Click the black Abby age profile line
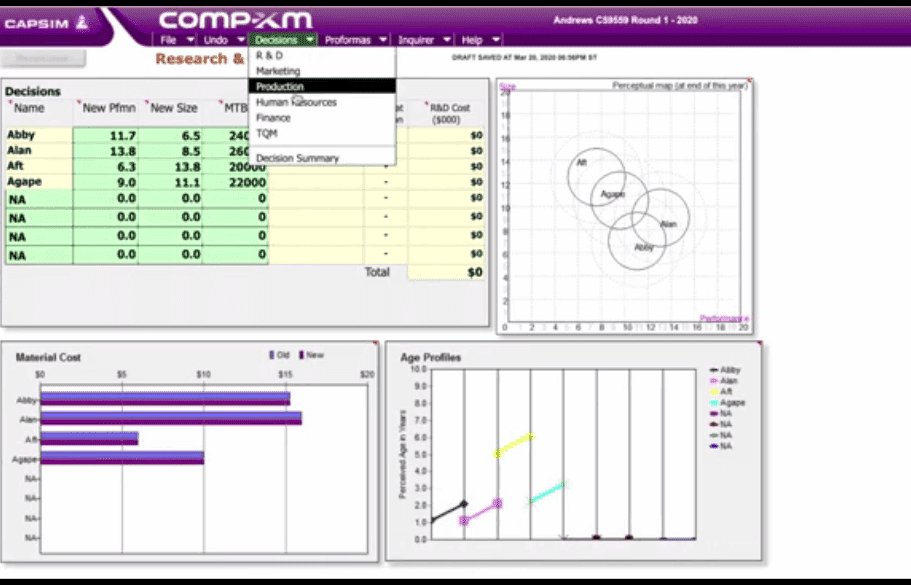The height and width of the screenshot is (585, 911). point(448,512)
